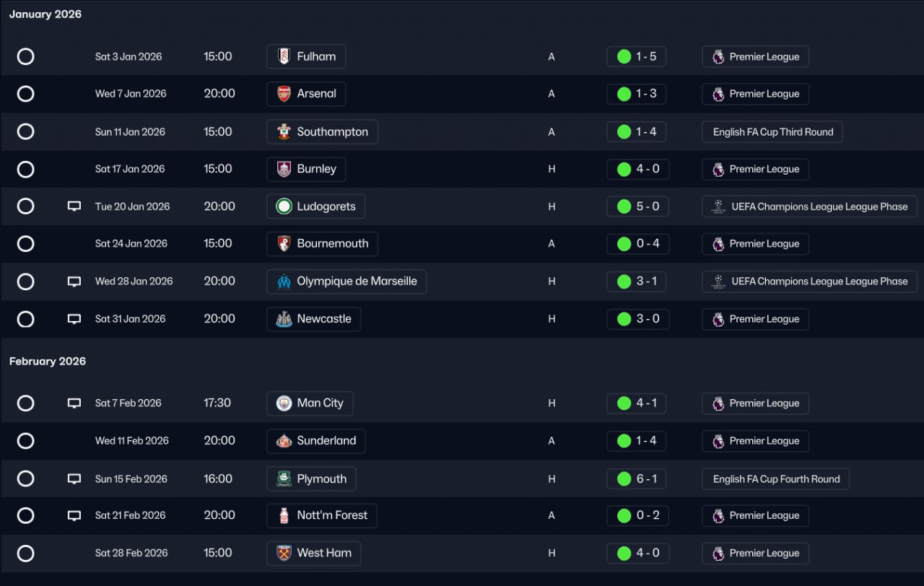Click the West Ham crest icon

(284, 554)
